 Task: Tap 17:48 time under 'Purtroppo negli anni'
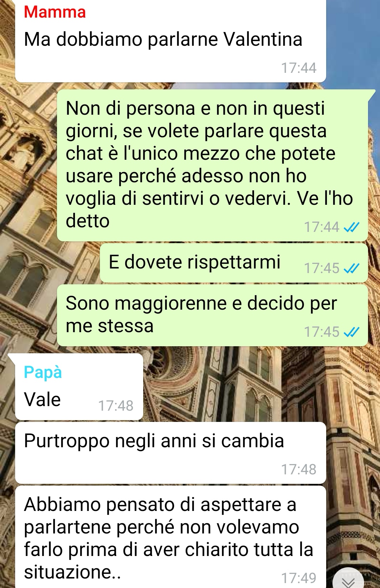pyautogui.click(x=299, y=469)
